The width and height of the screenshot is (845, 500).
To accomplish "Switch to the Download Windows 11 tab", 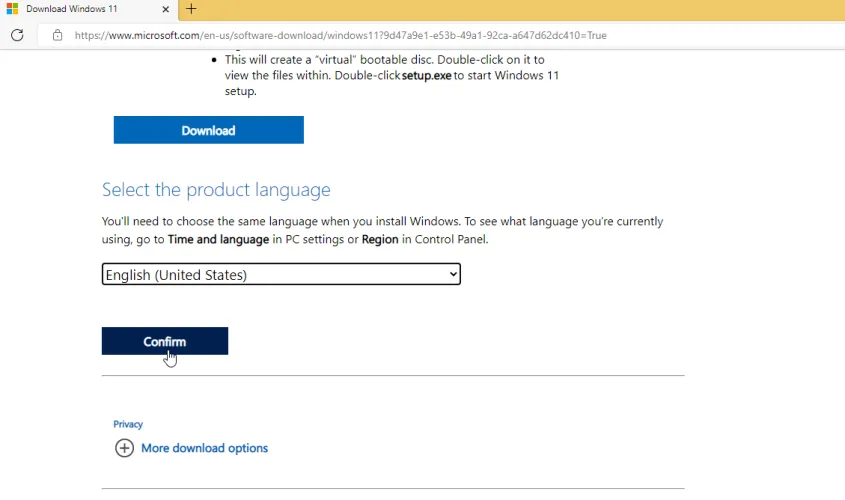I will coord(80,9).
